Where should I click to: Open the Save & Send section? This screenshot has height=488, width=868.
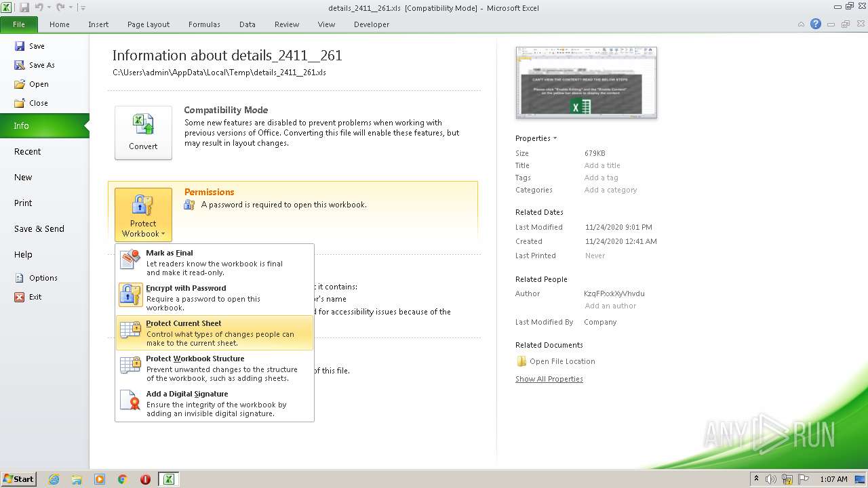pos(44,229)
